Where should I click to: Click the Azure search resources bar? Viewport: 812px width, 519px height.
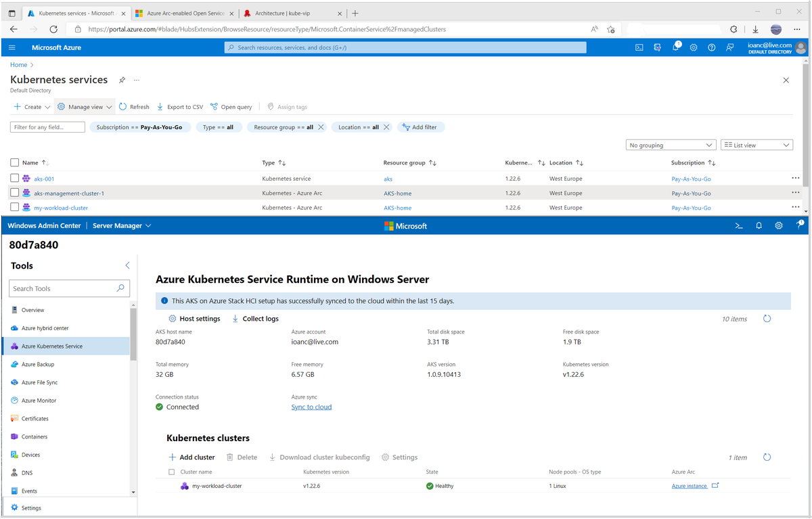[x=405, y=47]
